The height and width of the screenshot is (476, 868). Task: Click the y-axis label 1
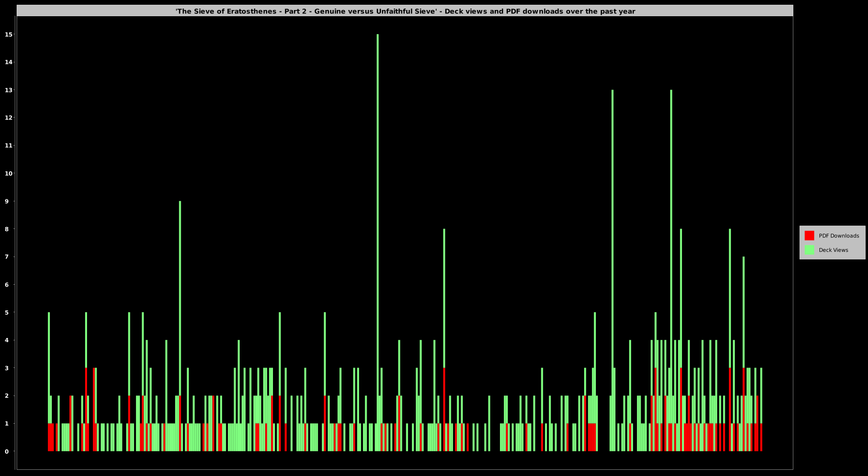pos(7,424)
